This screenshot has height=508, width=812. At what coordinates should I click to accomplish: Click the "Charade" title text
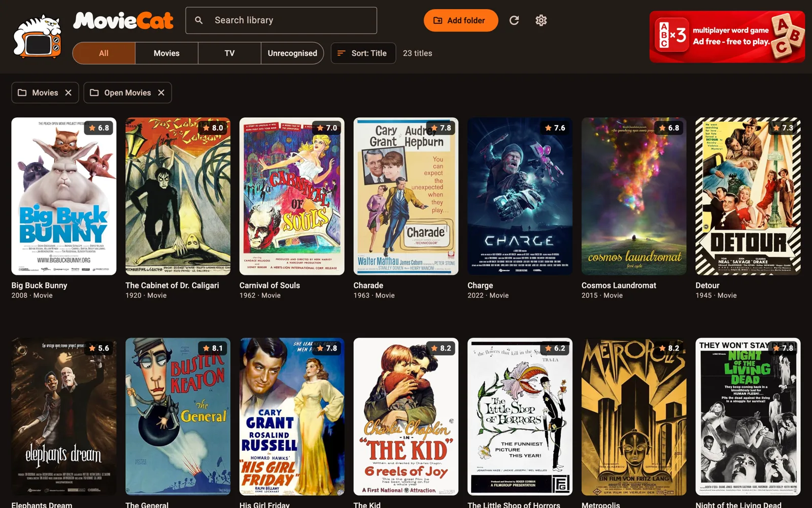[x=368, y=285]
